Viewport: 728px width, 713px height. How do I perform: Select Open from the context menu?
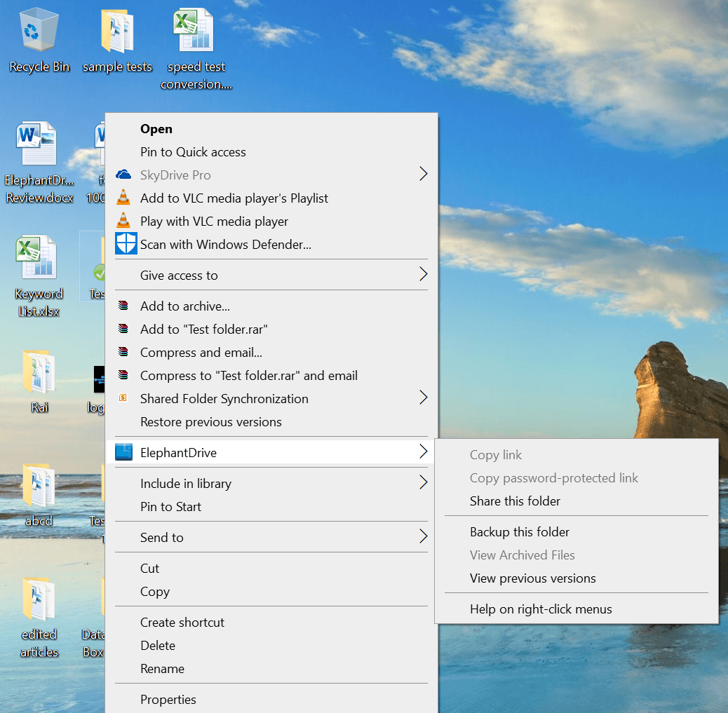coord(156,129)
